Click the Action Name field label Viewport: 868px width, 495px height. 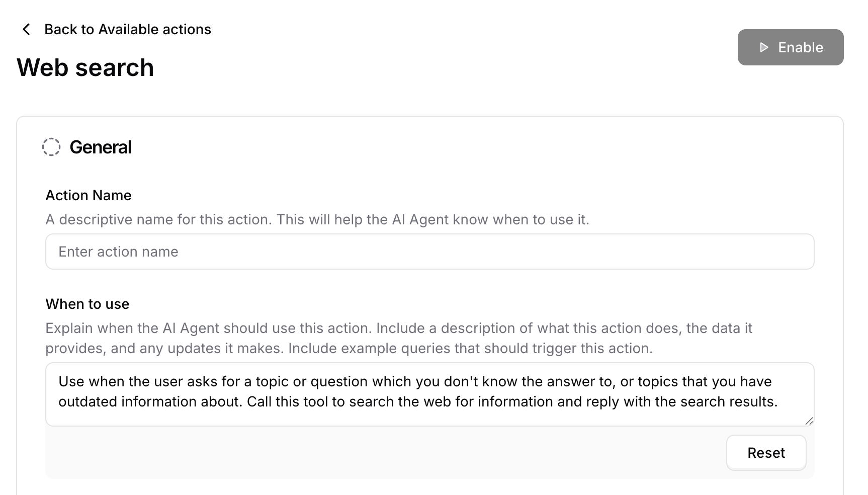89,195
